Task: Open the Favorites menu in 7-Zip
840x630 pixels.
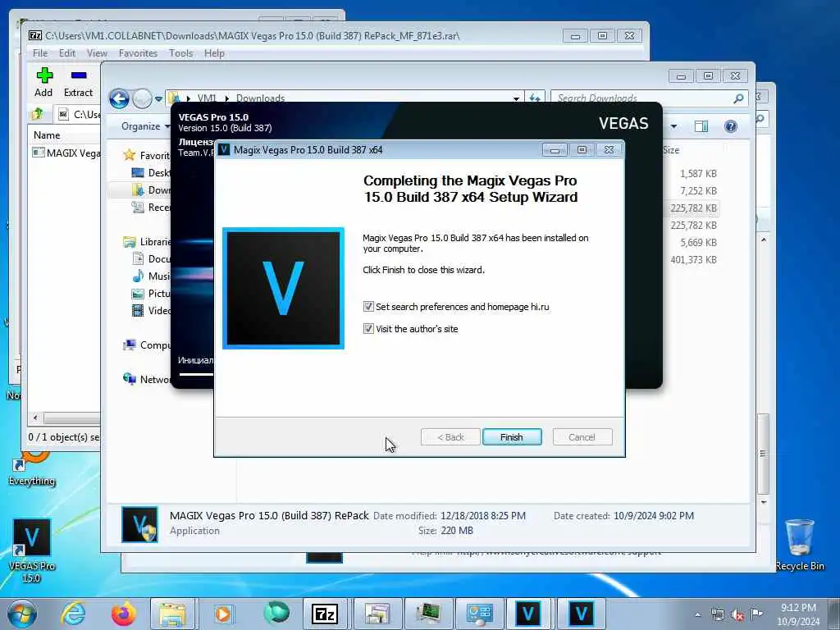Action: [138, 53]
